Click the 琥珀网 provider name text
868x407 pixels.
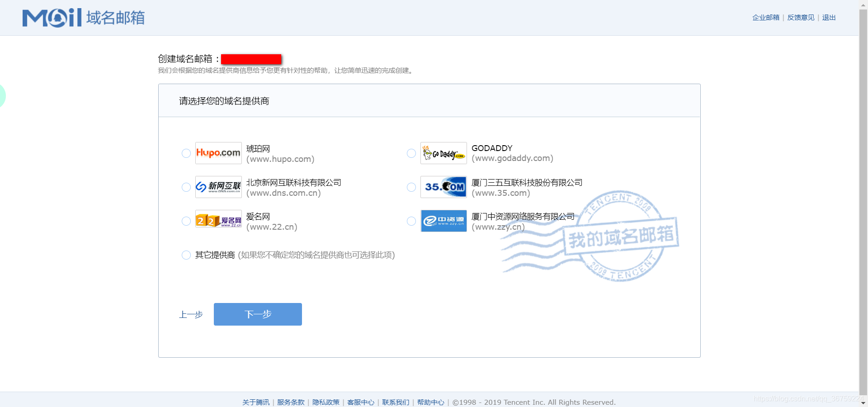click(x=258, y=149)
